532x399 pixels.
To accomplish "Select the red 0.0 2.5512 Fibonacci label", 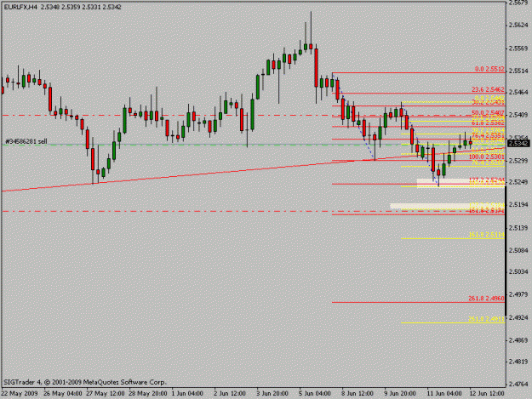I will pyautogui.click(x=489, y=69).
